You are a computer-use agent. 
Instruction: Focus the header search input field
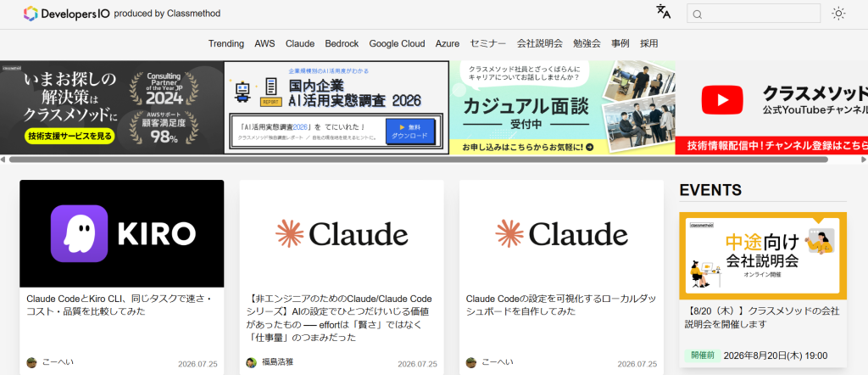coord(754,14)
